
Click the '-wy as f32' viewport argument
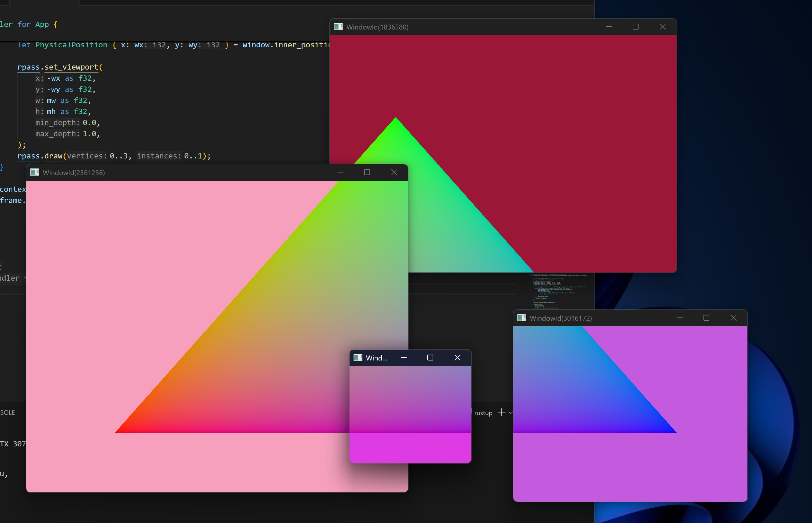pos(69,89)
